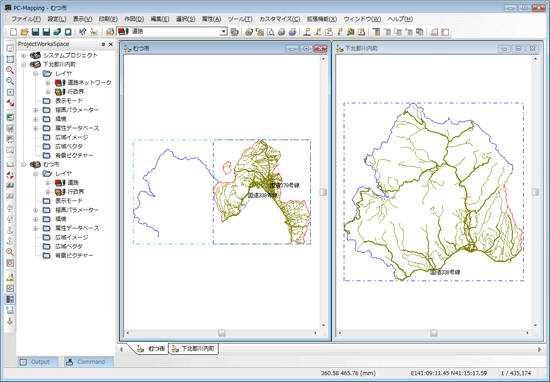Expand 属性データベース under 下北郡川内町

click(x=35, y=128)
